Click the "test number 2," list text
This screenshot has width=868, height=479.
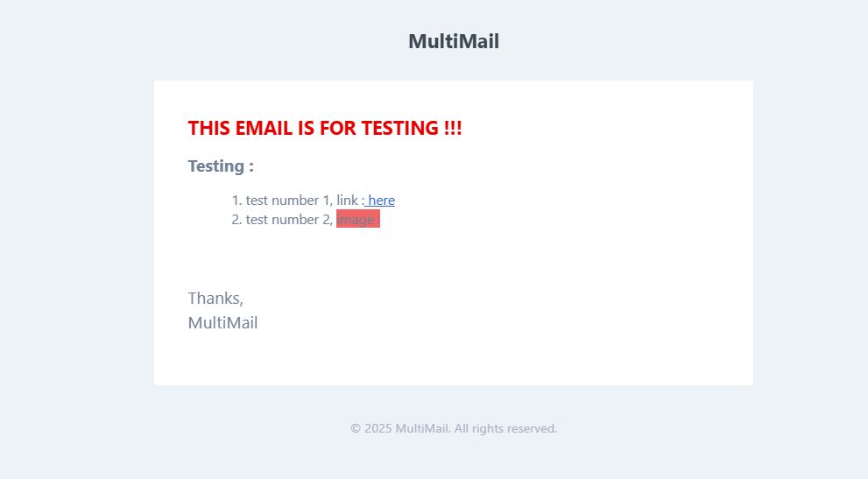point(289,220)
